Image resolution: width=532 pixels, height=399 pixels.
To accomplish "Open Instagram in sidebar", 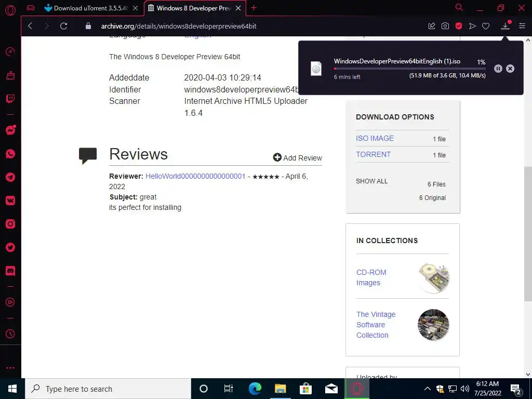I will (10, 224).
